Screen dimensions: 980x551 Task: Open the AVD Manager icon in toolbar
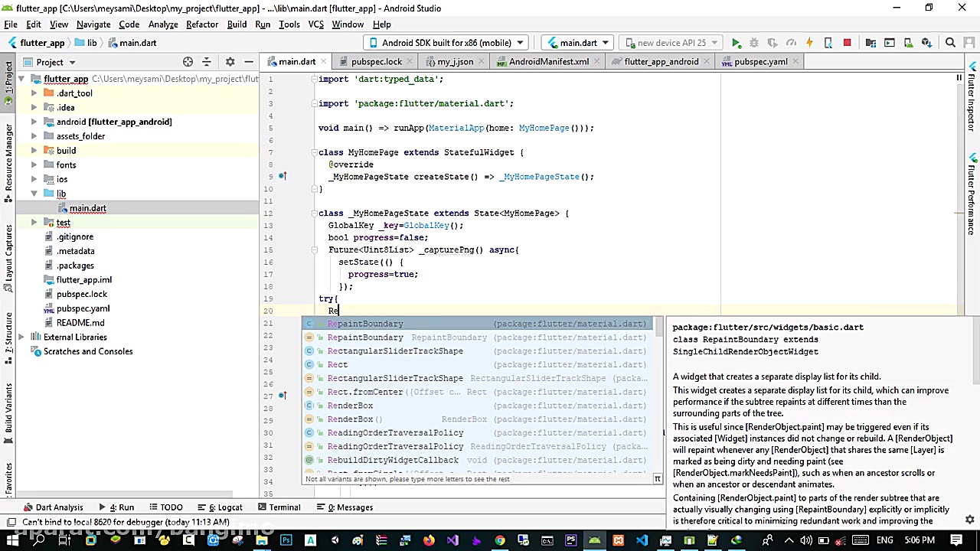click(x=908, y=43)
